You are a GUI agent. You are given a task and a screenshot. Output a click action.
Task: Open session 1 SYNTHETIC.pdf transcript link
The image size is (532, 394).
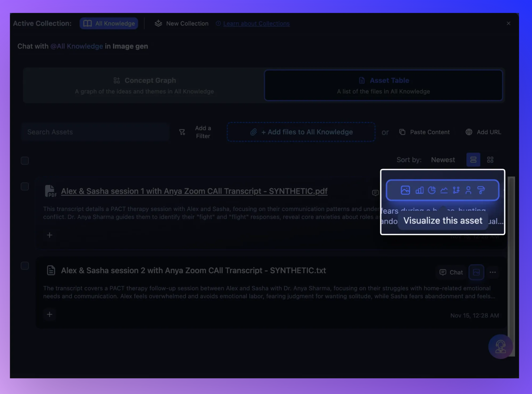[194, 191]
